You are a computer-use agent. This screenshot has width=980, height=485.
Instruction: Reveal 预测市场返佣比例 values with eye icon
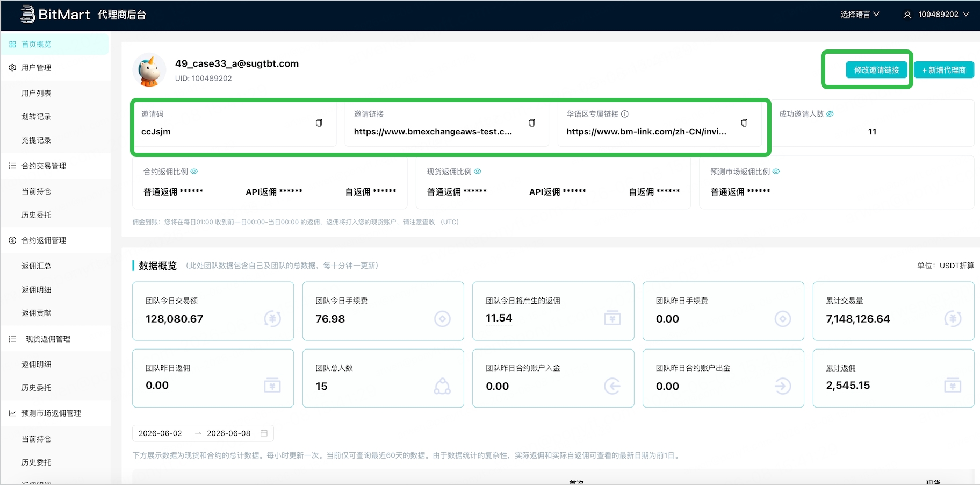click(776, 172)
